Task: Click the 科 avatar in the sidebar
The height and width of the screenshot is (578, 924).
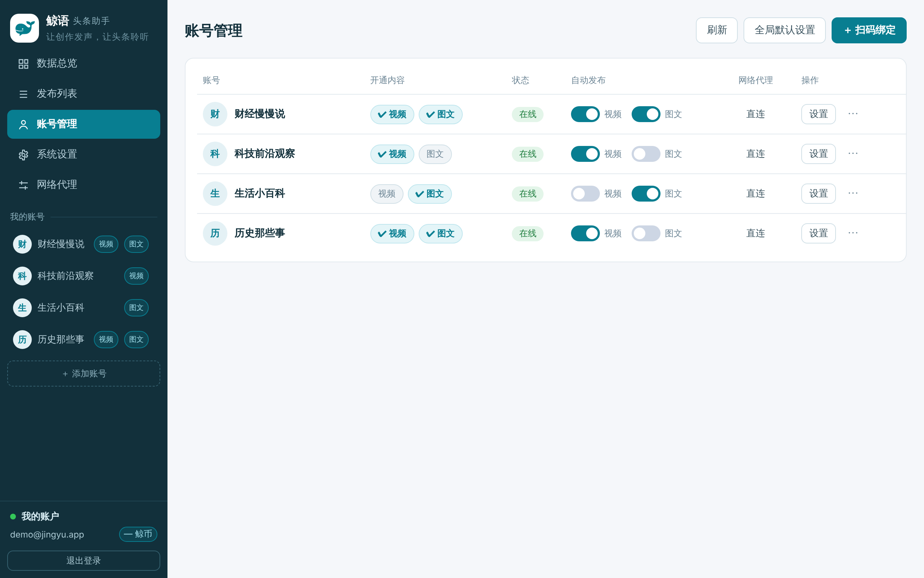Action: [x=22, y=276]
